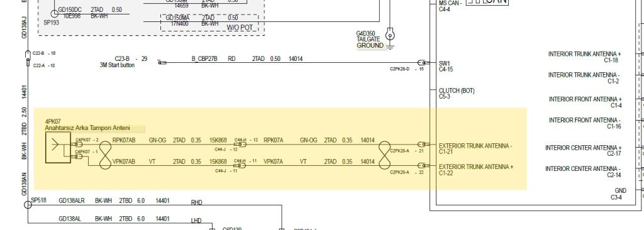Click the EXTERIOR TRUNK ANTENNA - C1-21 pin label
The width and height of the screenshot is (644, 230).
click(475, 149)
